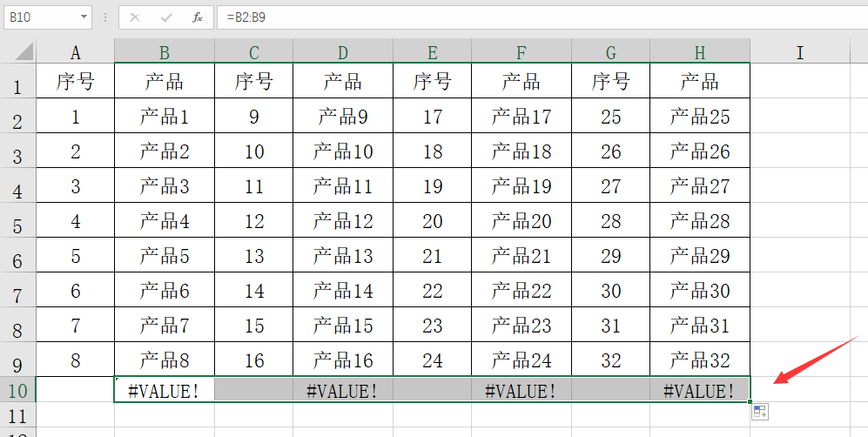This screenshot has height=437, width=868.
Task: Select cell A1 labeled 序号
Action: (75, 81)
